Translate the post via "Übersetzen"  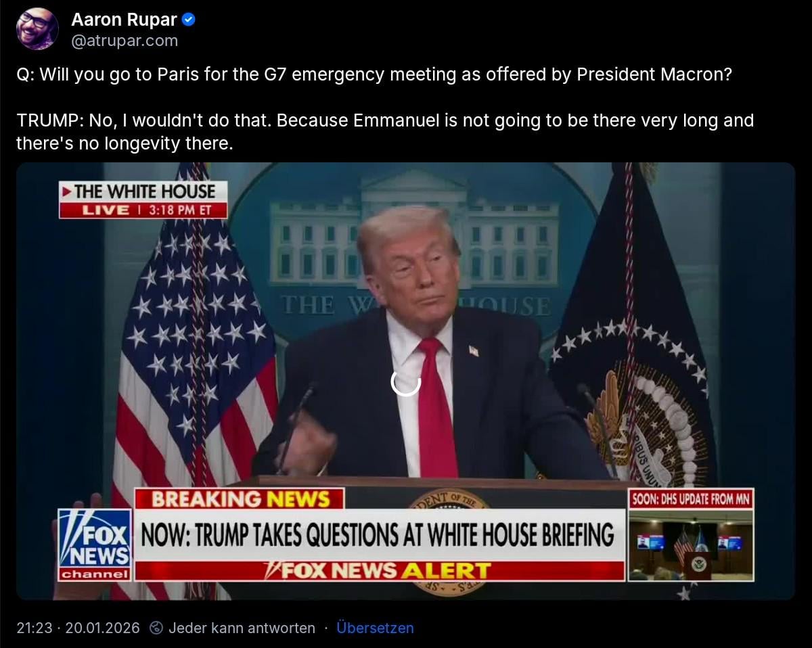point(375,628)
